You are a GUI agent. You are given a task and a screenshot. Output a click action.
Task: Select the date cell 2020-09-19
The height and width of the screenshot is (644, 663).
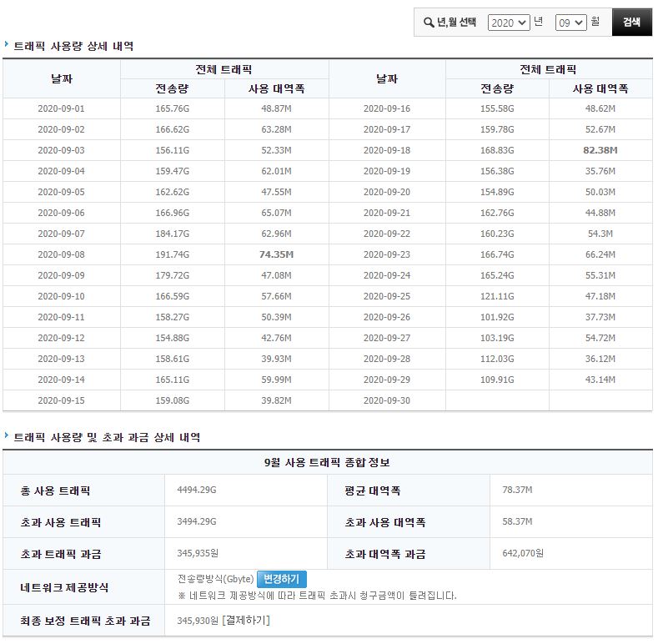tap(387, 171)
